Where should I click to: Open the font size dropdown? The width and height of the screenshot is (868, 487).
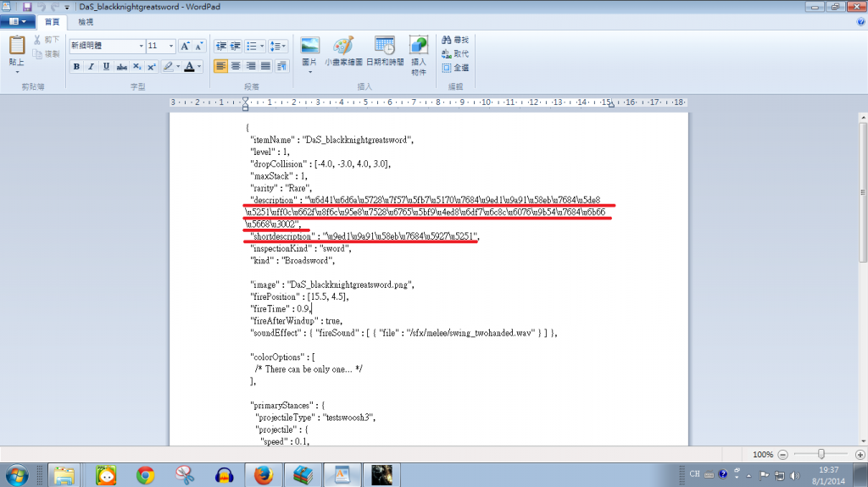[171, 46]
